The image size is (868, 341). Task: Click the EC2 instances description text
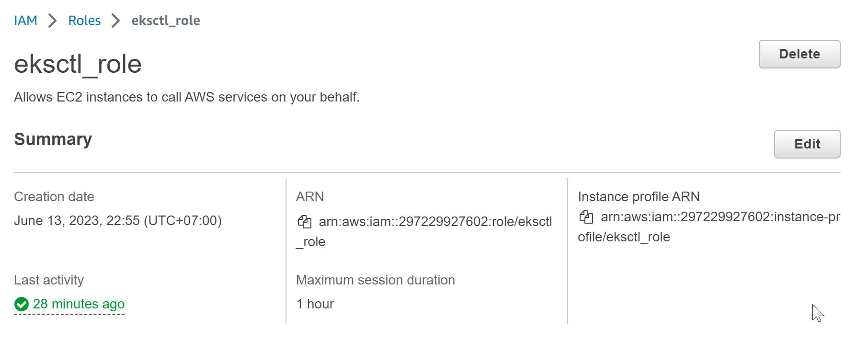pos(187,97)
